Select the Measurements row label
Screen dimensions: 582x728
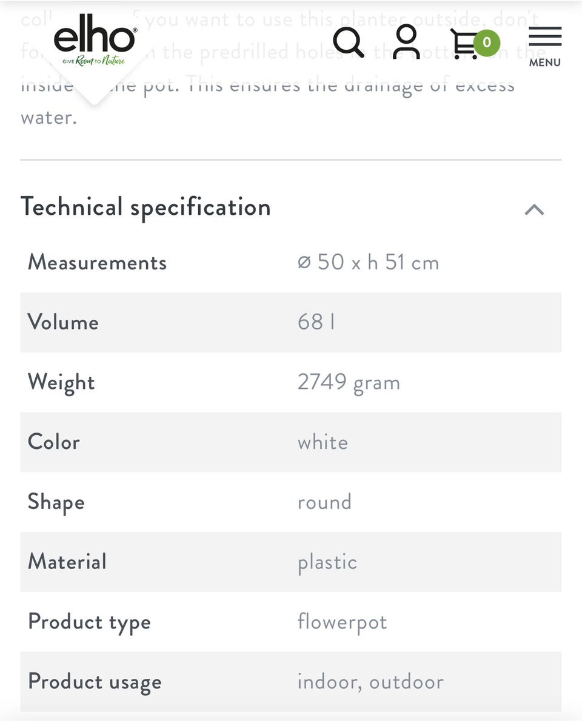[x=98, y=262]
